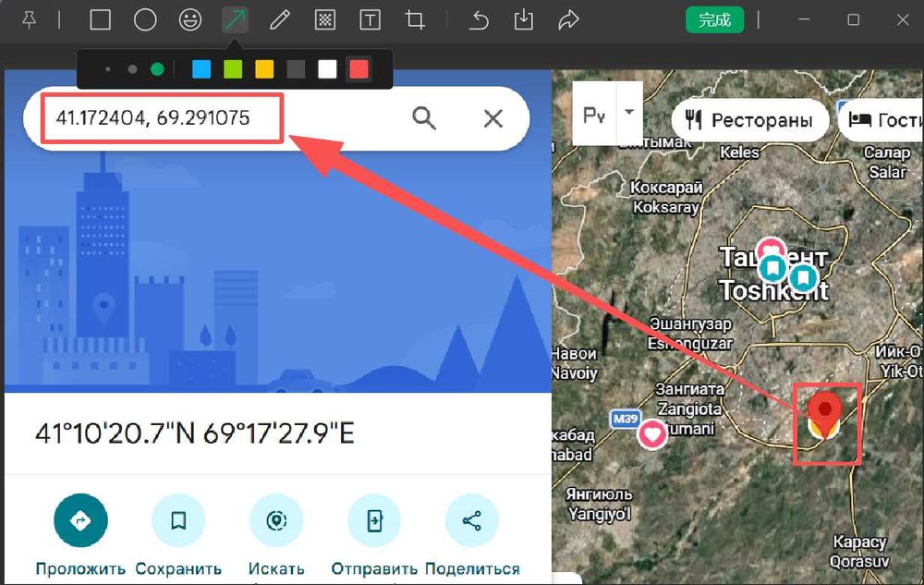Share screenshot with forward arrow icon

[x=568, y=20]
